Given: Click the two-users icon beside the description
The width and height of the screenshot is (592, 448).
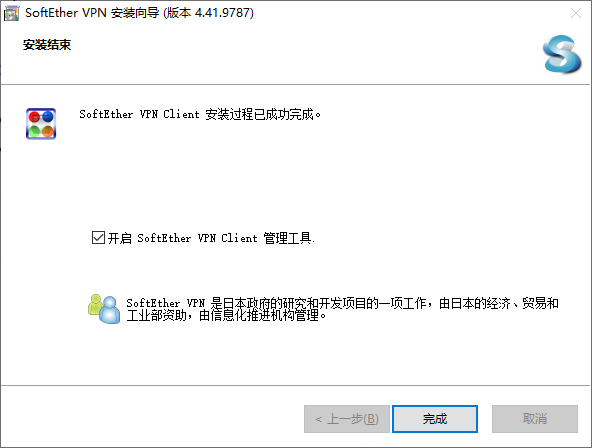Looking at the screenshot, I should pyautogui.click(x=104, y=309).
